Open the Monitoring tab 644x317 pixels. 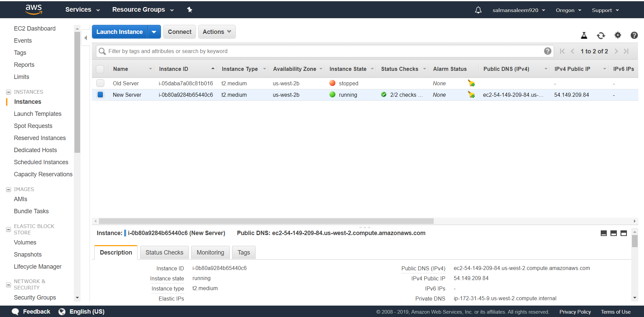tap(210, 253)
